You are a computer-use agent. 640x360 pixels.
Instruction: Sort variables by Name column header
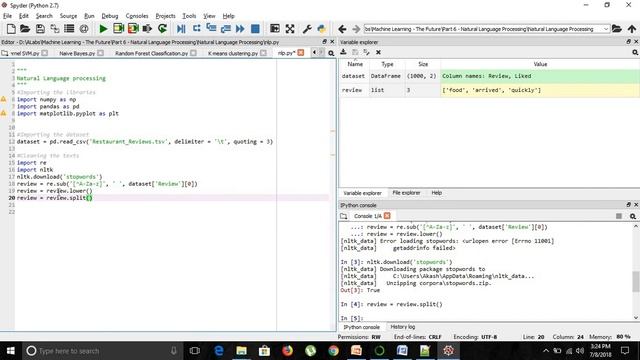click(x=355, y=64)
